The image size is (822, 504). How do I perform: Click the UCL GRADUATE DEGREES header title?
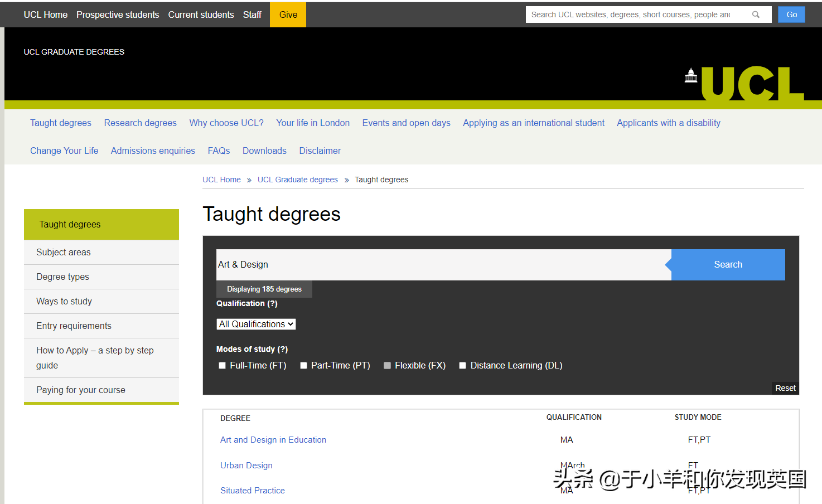click(x=74, y=52)
